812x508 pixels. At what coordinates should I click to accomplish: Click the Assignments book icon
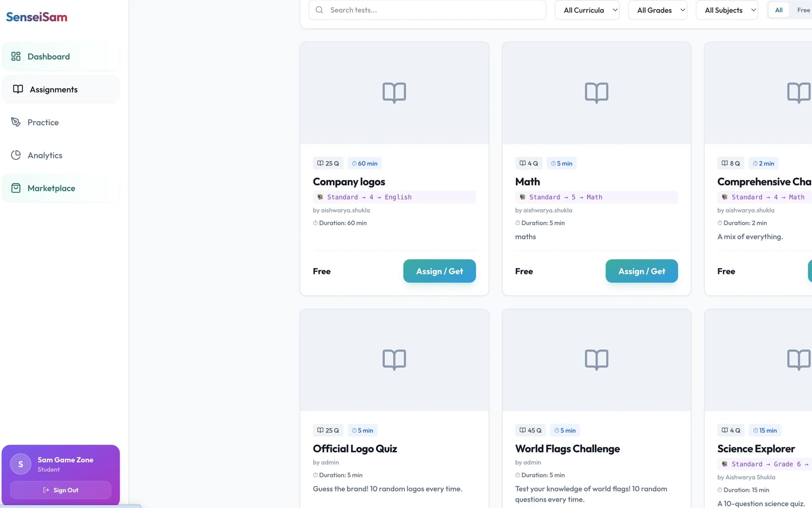click(x=18, y=89)
